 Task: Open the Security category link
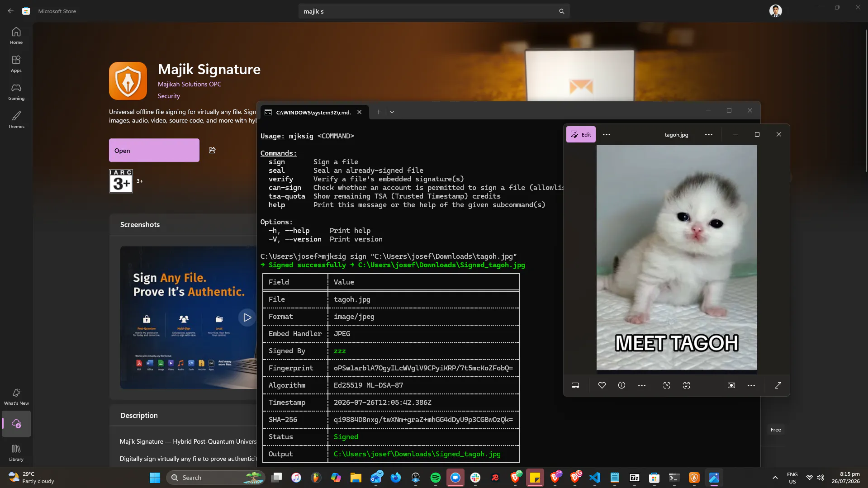[169, 96]
